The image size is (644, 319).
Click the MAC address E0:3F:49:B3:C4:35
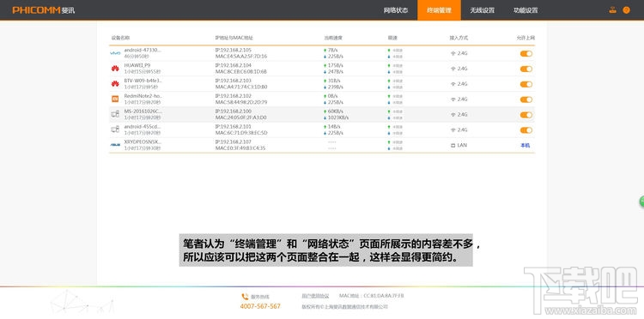click(x=240, y=148)
